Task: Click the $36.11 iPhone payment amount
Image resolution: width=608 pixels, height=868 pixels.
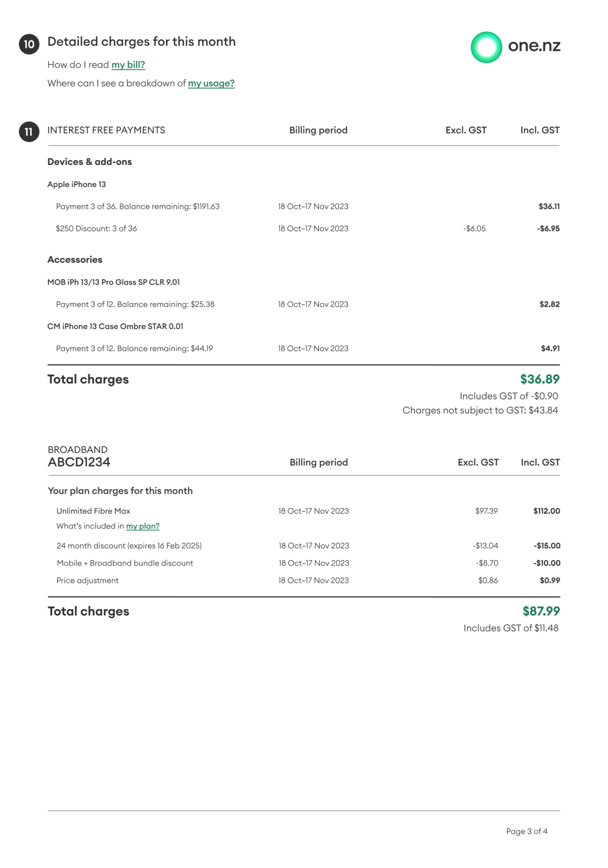Action: (x=549, y=207)
